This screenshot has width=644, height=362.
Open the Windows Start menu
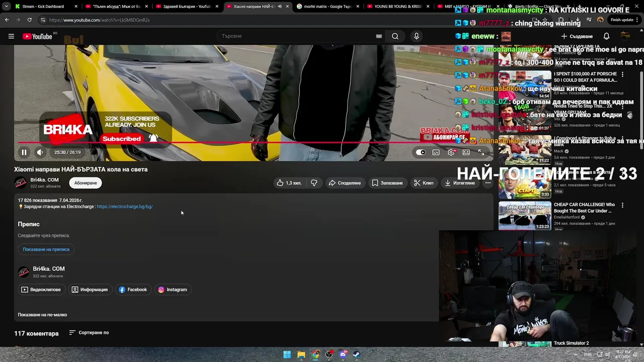click(x=287, y=354)
